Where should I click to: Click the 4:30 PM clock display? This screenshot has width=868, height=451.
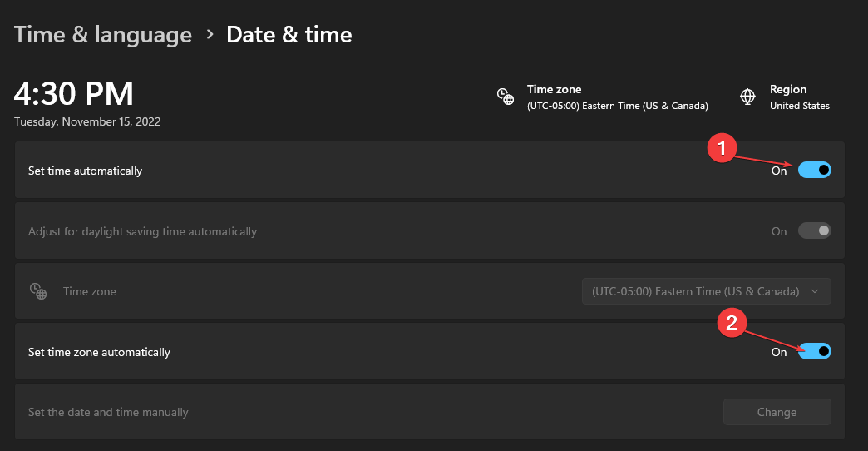74,93
